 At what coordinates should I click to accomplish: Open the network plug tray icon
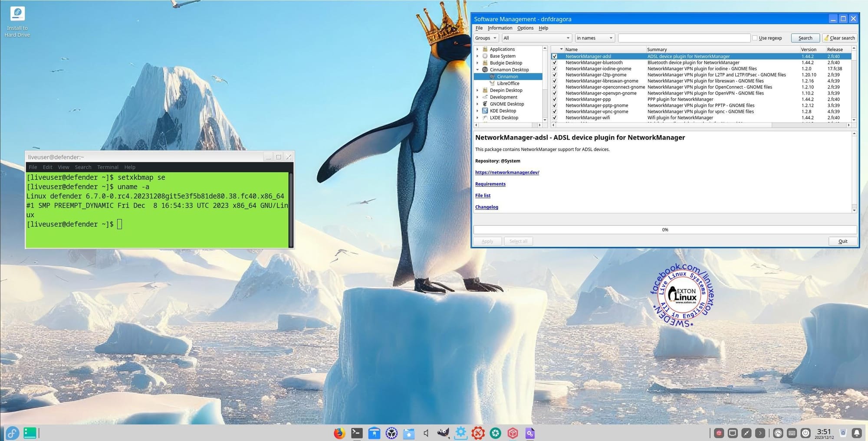[x=746, y=433]
